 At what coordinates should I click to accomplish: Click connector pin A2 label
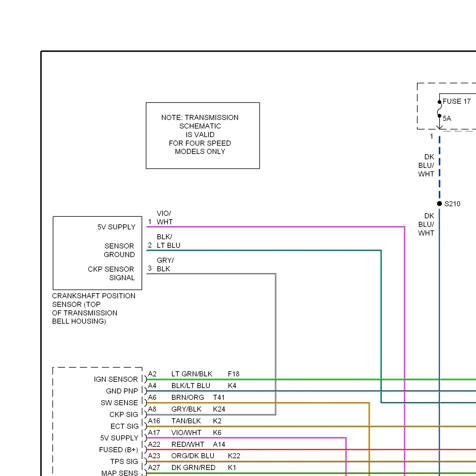coord(152,374)
